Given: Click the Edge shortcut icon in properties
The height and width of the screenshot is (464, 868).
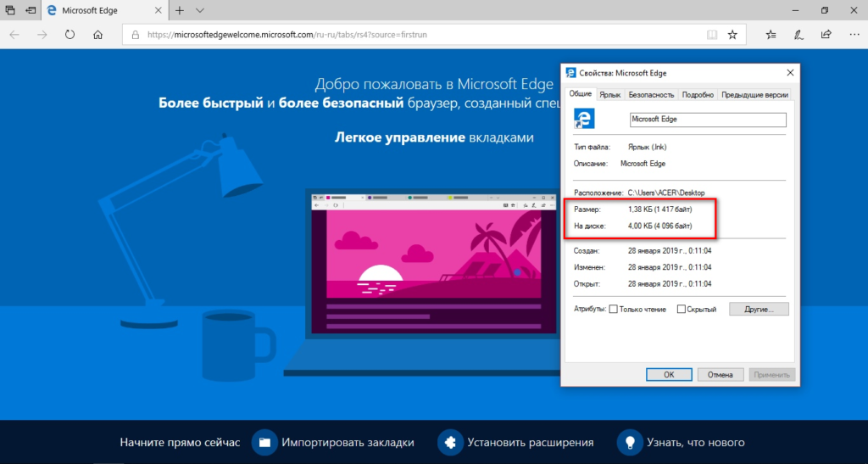Looking at the screenshot, I should (x=584, y=119).
